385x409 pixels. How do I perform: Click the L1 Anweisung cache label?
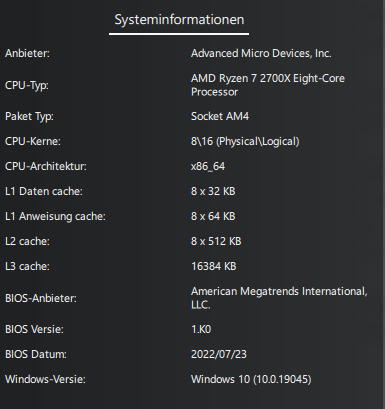55,216
